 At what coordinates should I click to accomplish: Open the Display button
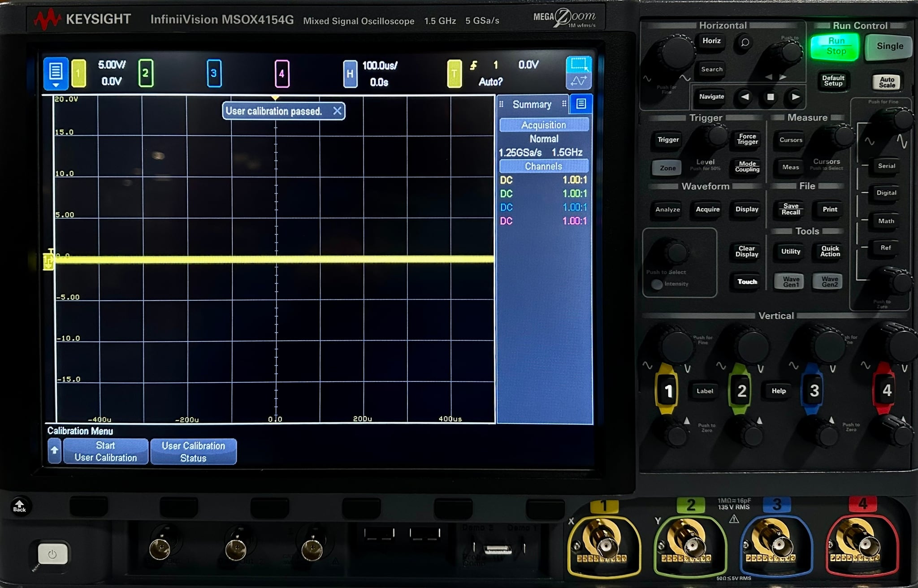click(747, 209)
